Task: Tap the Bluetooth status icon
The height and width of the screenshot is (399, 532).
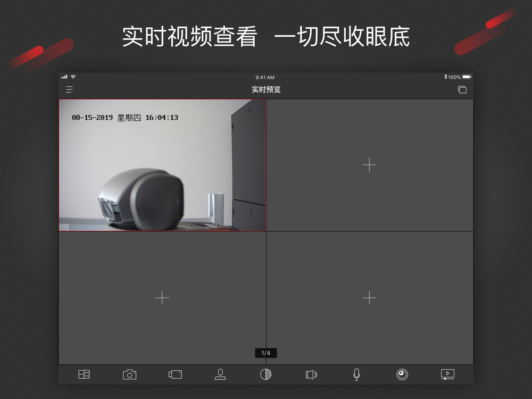Action: [x=445, y=77]
